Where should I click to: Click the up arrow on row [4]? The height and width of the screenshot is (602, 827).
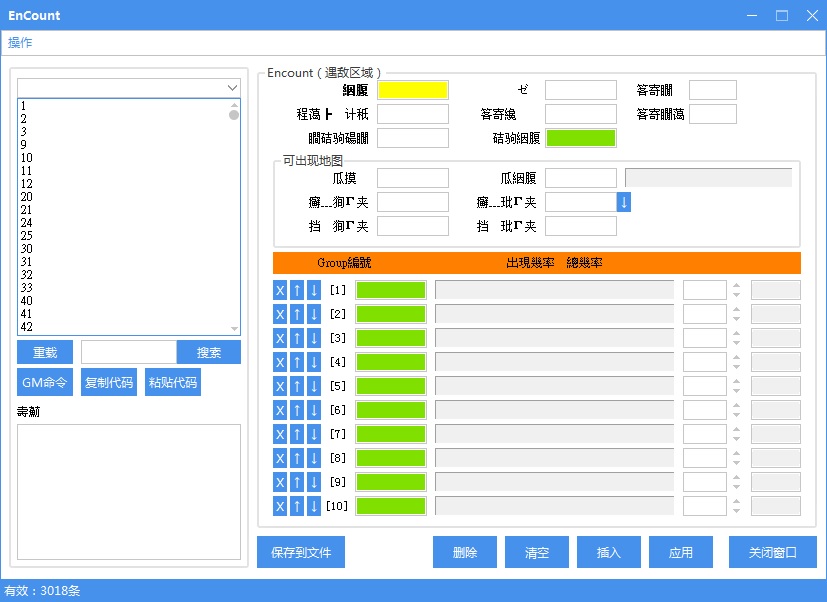tap(297, 362)
